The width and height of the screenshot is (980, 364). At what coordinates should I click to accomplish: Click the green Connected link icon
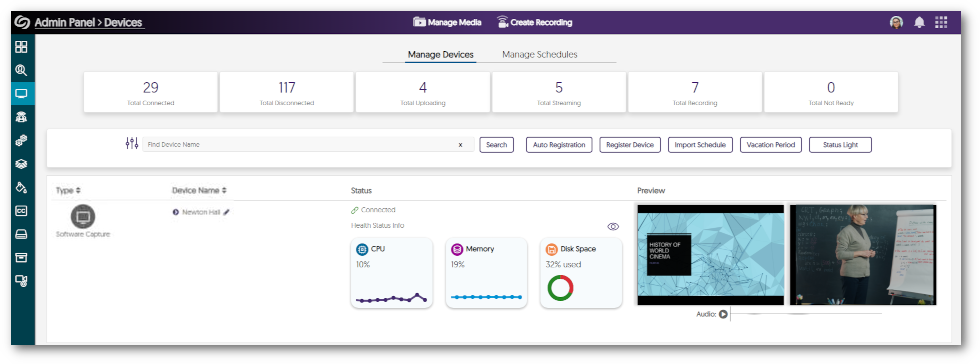click(x=355, y=210)
